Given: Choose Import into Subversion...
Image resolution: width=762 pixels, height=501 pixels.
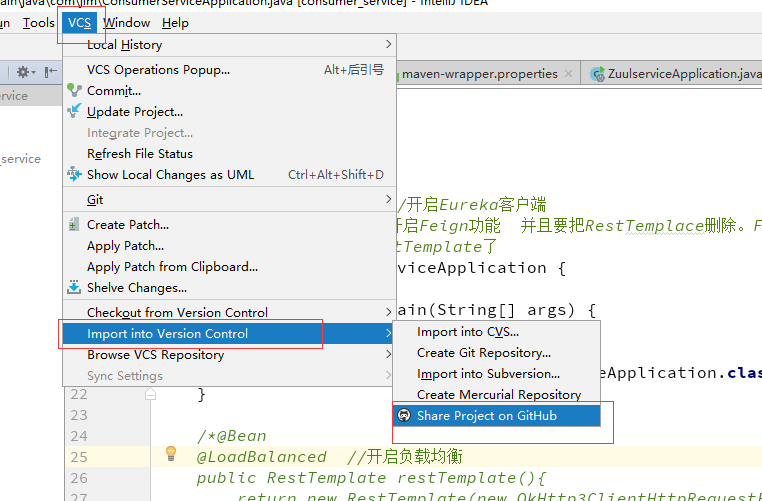Looking at the screenshot, I should pos(497,374).
